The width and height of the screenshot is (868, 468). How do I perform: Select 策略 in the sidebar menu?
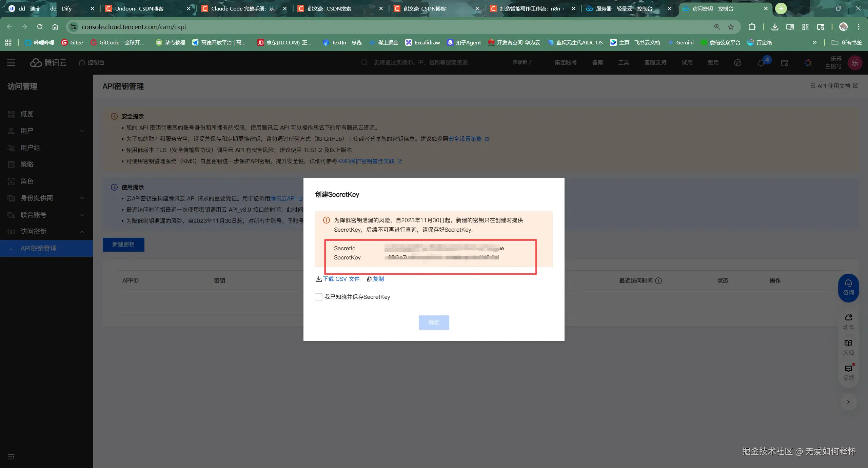click(x=27, y=164)
